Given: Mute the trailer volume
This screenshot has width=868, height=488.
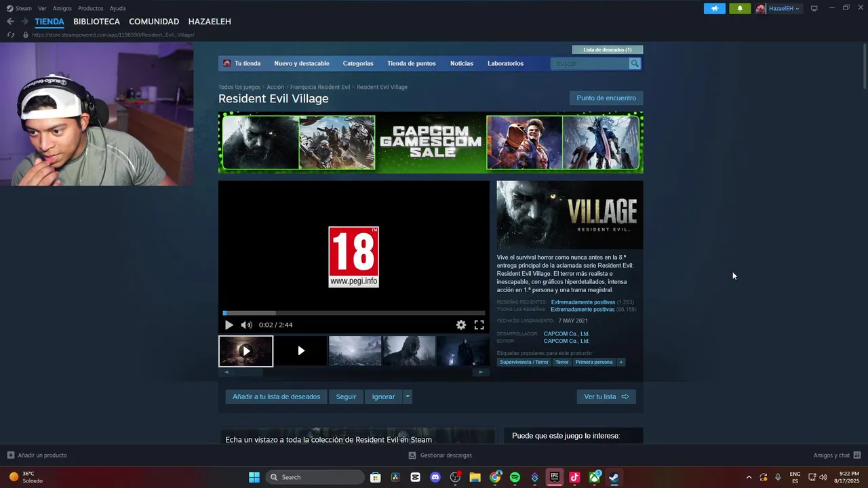Looking at the screenshot, I should 246,325.
